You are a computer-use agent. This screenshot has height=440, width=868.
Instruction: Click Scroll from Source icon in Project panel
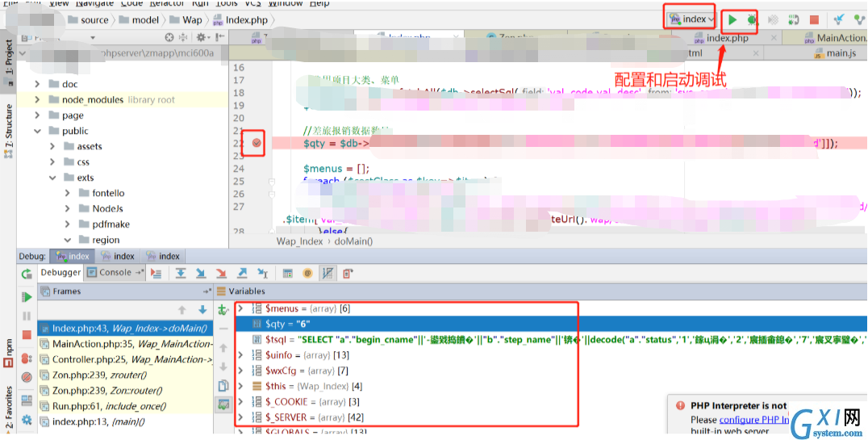click(x=169, y=37)
